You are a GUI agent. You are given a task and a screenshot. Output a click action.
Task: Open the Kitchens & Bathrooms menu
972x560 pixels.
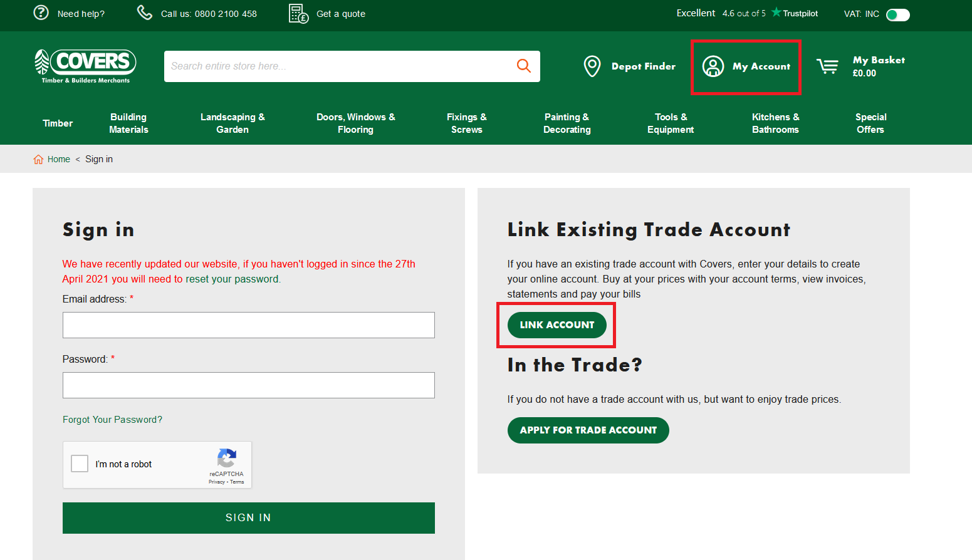click(775, 123)
